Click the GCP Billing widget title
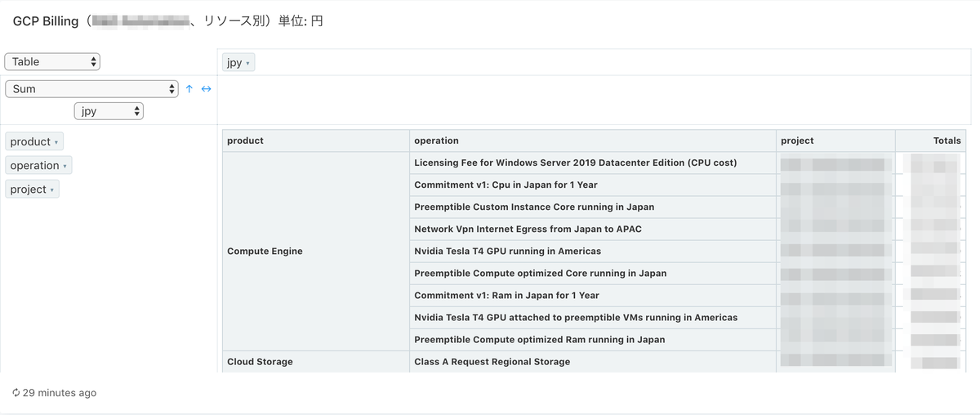The height and width of the screenshot is (415, 980). 167,21
